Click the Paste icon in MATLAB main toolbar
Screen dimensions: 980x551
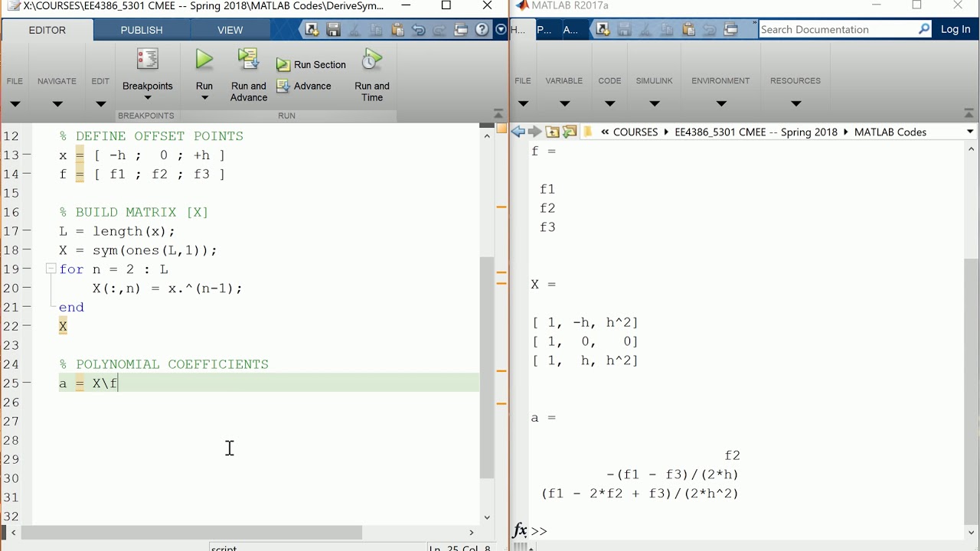click(688, 29)
